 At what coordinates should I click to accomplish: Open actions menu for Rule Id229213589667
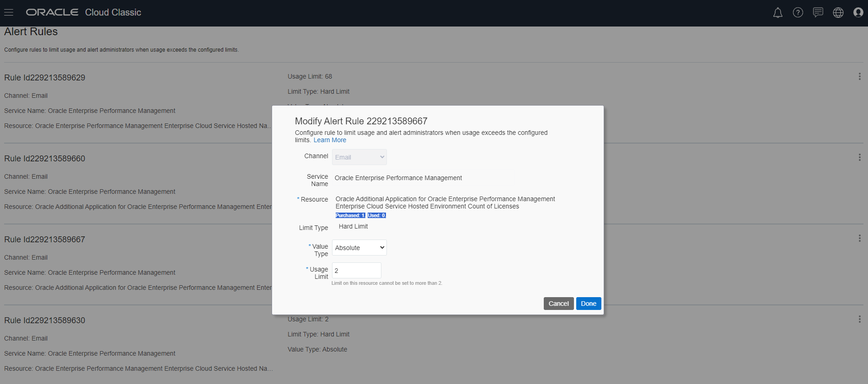[x=860, y=238]
